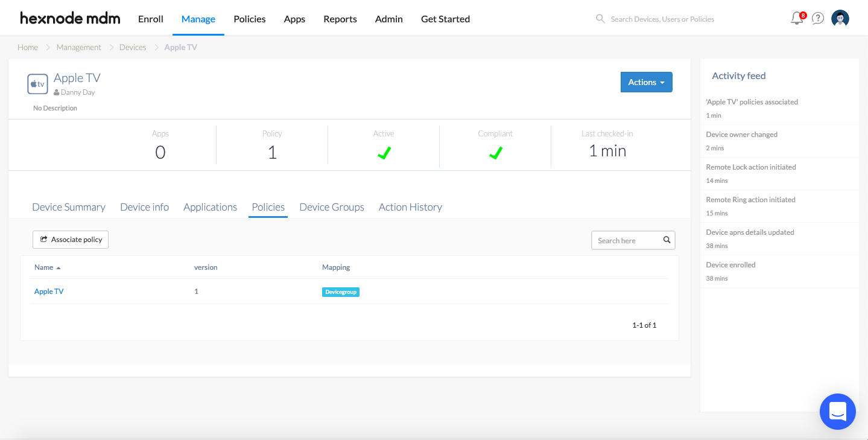Click the Compliant green checkmark
The width and height of the screenshot is (868, 440).
(496, 153)
